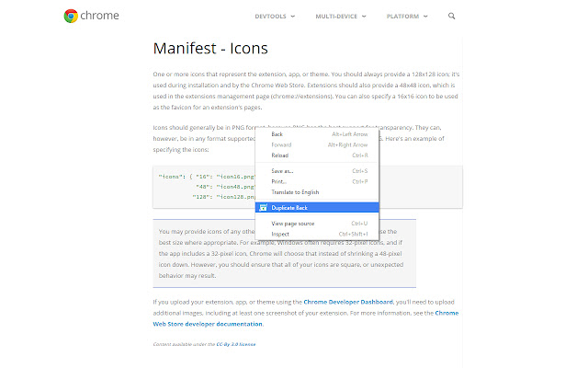
Task: Select View page source menu entry
Action: [x=317, y=224]
